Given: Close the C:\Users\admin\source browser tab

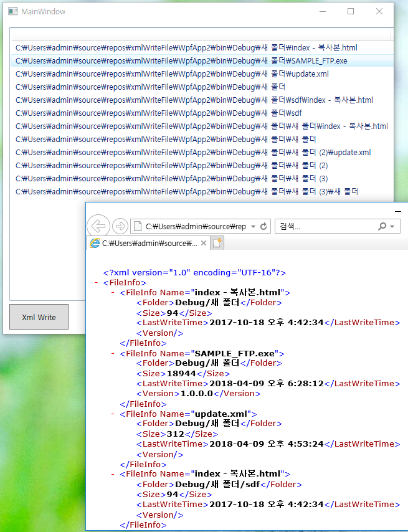Looking at the screenshot, I should [204, 243].
